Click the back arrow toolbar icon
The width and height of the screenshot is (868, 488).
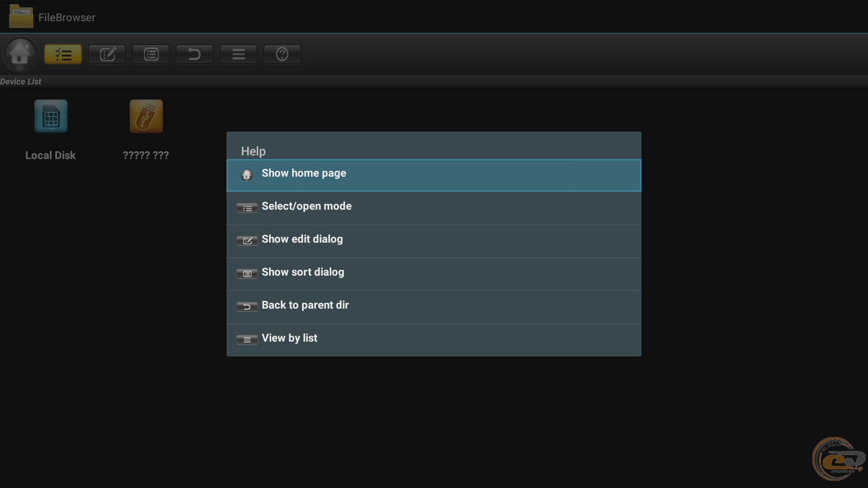[194, 54]
